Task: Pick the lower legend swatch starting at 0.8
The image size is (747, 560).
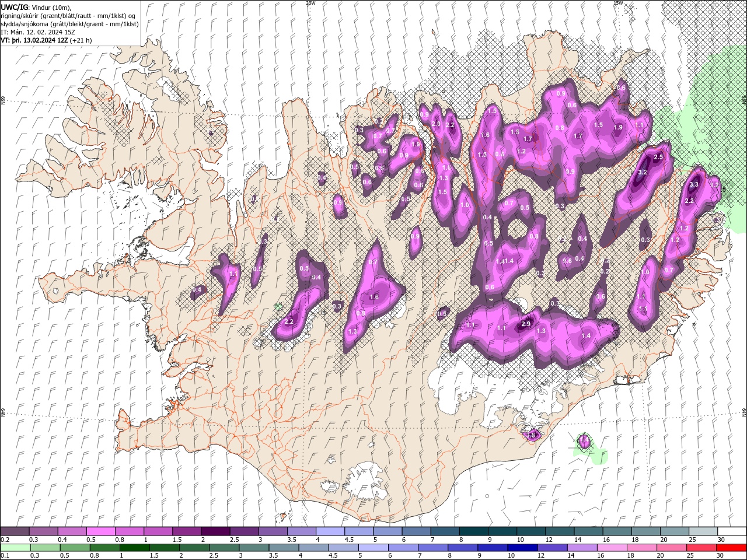Action: click(x=105, y=548)
